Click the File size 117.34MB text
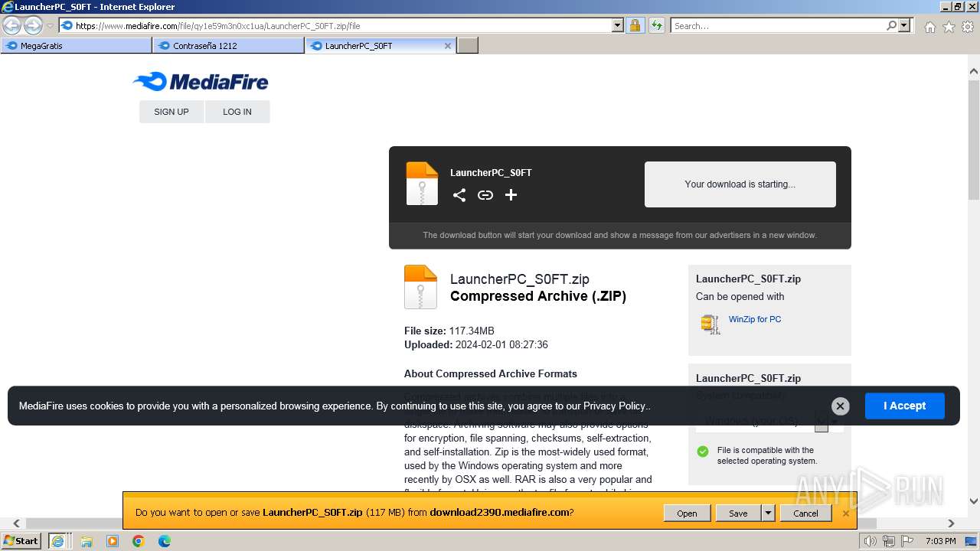Image resolution: width=980 pixels, height=551 pixels. pyautogui.click(x=449, y=331)
